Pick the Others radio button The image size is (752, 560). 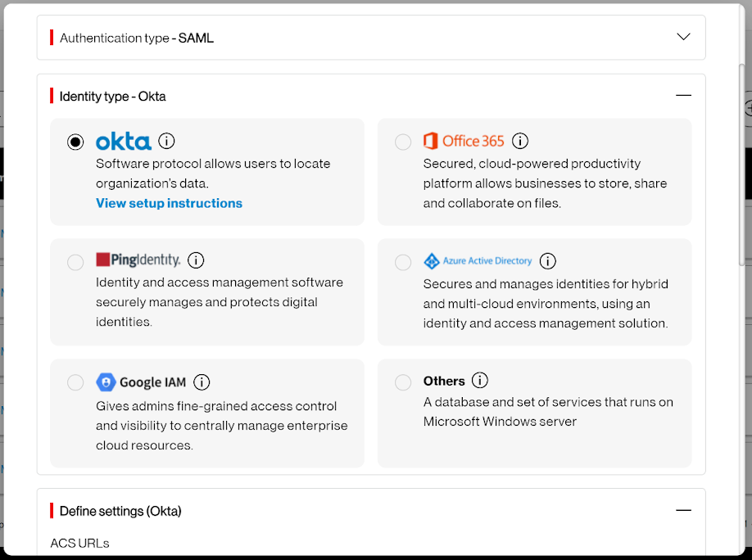coord(403,382)
